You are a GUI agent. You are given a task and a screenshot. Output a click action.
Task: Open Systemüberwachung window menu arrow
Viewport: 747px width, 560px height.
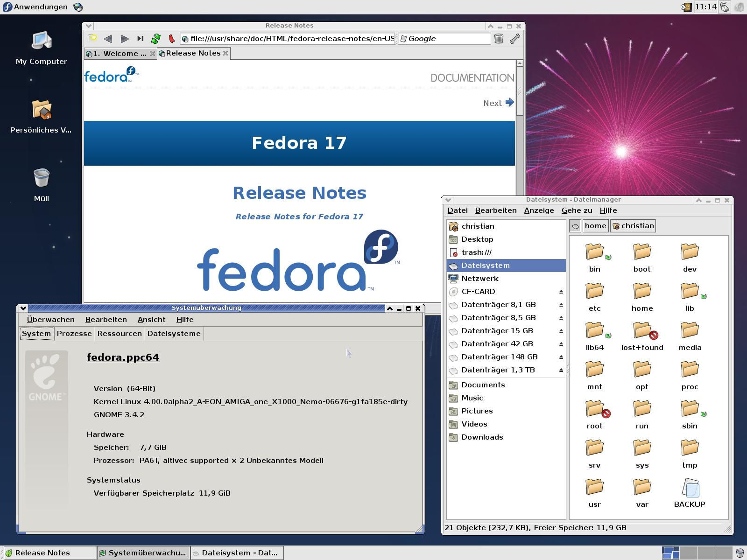[x=23, y=308]
